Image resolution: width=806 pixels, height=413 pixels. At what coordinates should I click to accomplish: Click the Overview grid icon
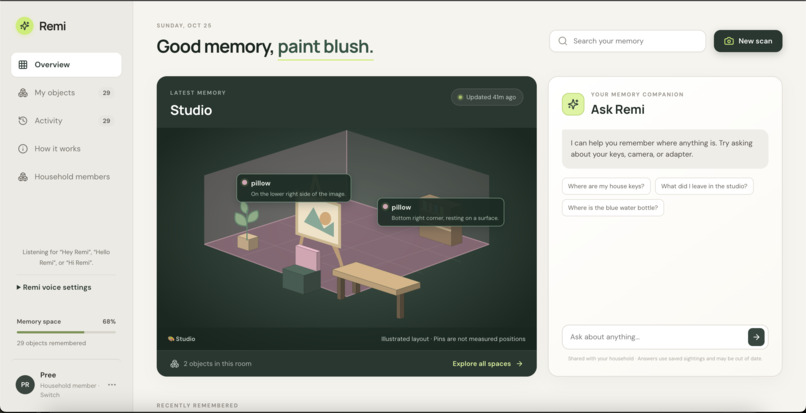[x=23, y=65]
